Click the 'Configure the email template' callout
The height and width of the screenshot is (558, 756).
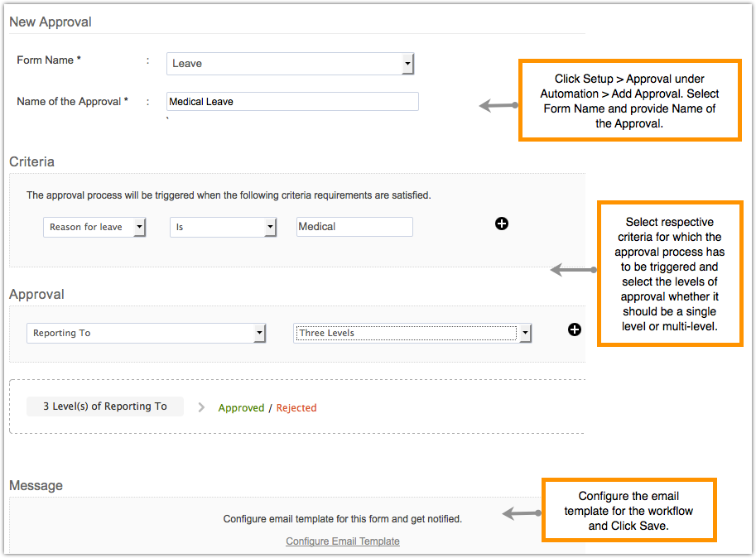tap(628, 511)
